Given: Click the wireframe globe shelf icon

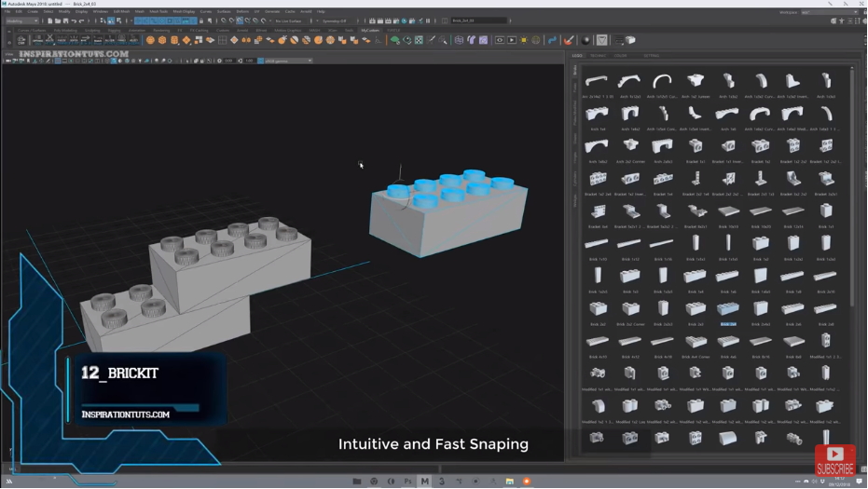Looking at the screenshot, I should click(x=536, y=40).
